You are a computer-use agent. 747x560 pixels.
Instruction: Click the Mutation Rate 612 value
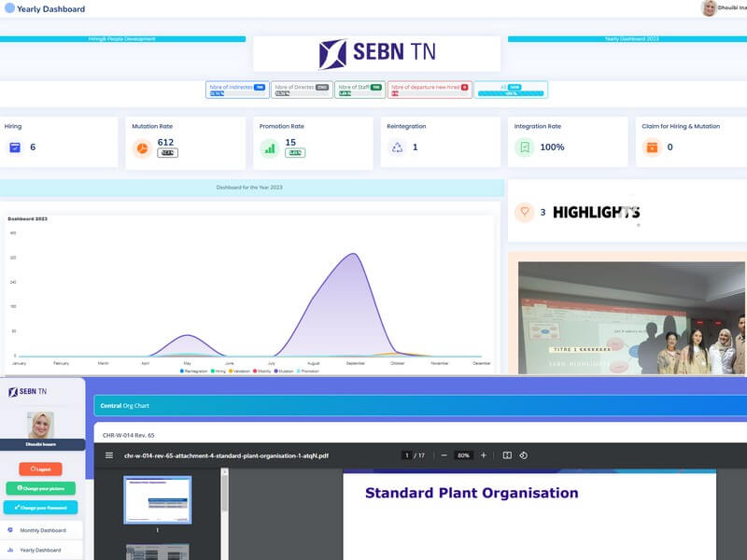click(165, 142)
